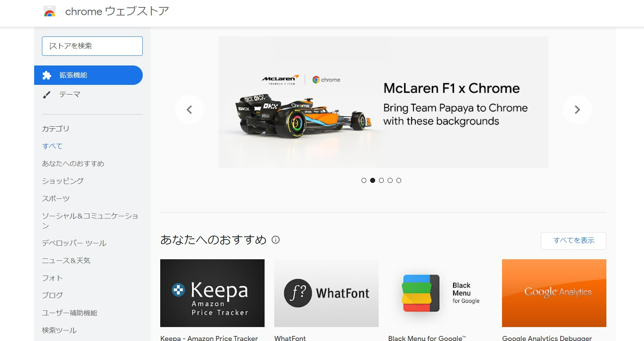The image size is (644, 341).
Task: Click the すべてを表示 button
Action: 573,241
